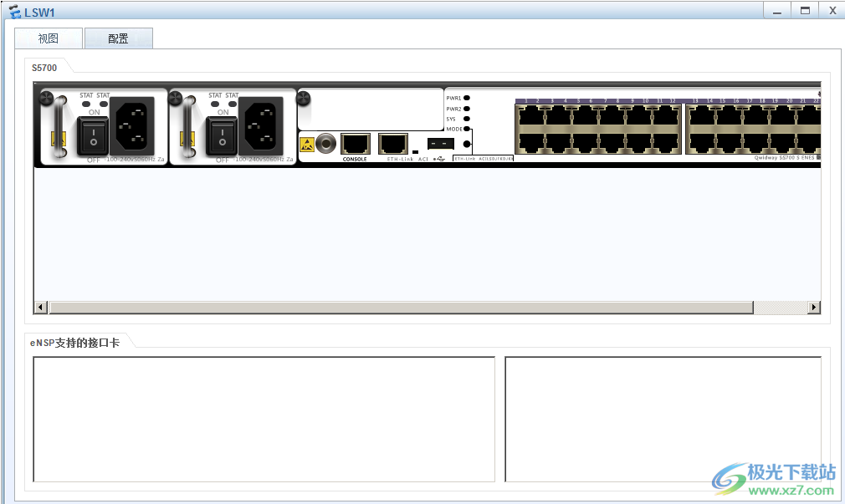The height and width of the screenshot is (504, 845).
Task: Select Ethernet port 3 on the S5700
Action: 558,116
